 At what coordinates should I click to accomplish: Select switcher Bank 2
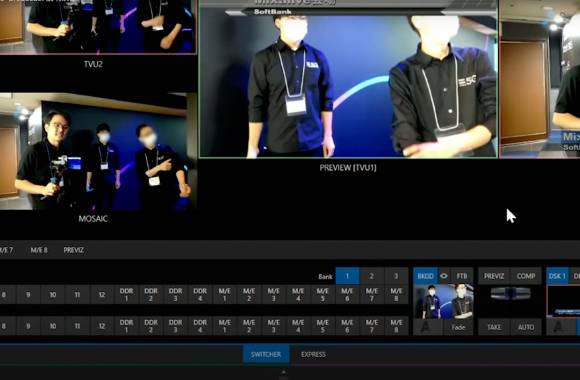click(371, 276)
